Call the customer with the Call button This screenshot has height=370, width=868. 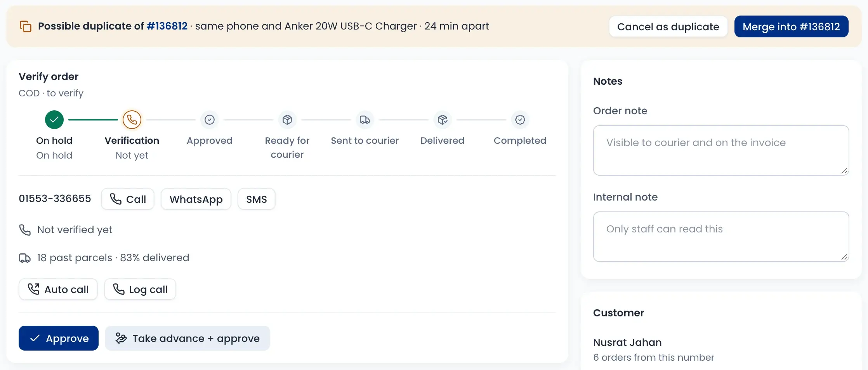(128, 199)
